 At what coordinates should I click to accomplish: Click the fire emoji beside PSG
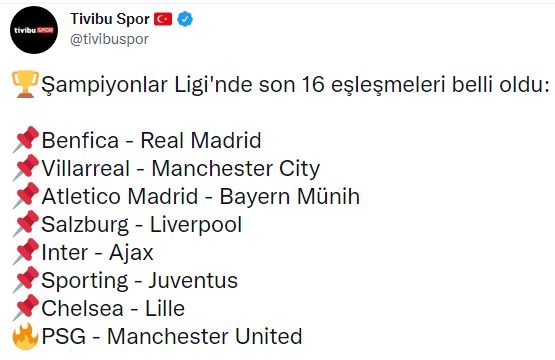tap(25, 336)
